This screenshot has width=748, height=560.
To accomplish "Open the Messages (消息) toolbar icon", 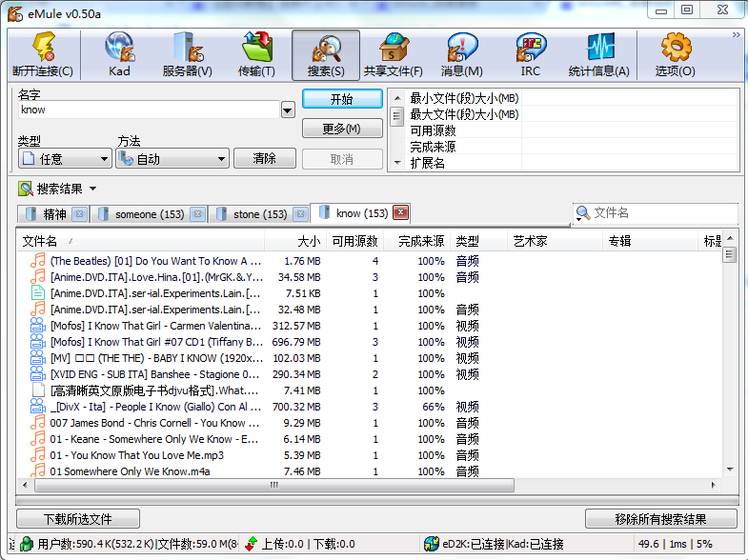I will [x=461, y=54].
